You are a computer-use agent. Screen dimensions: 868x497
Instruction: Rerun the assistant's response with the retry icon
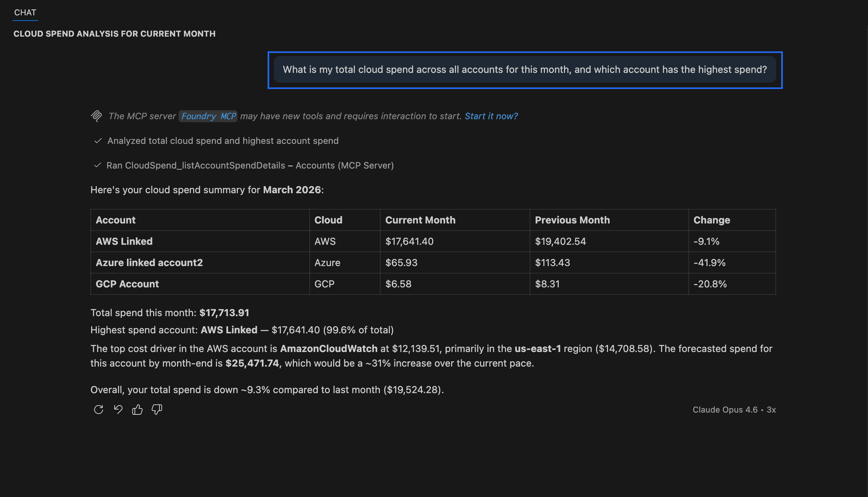[98, 410]
